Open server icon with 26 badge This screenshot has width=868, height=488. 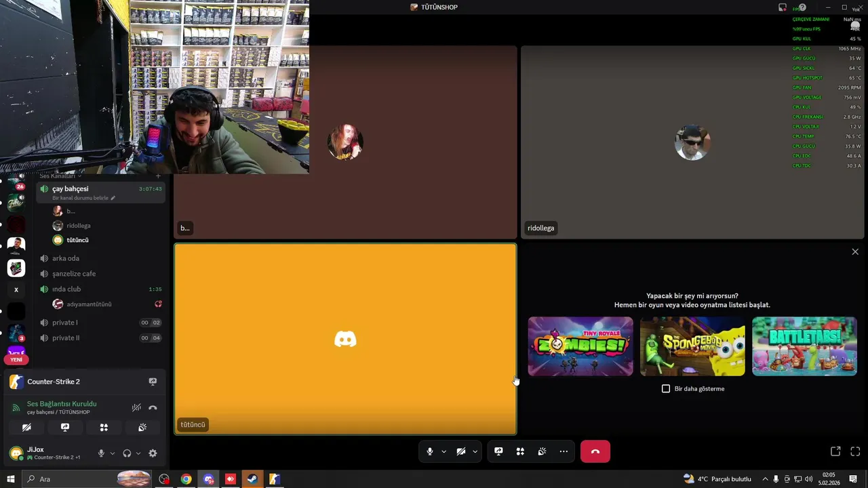[16, 180]
